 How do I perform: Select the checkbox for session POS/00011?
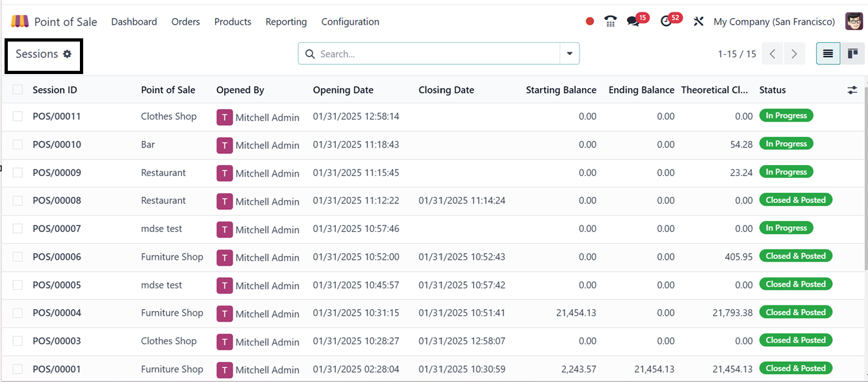[x=18, y=116]
